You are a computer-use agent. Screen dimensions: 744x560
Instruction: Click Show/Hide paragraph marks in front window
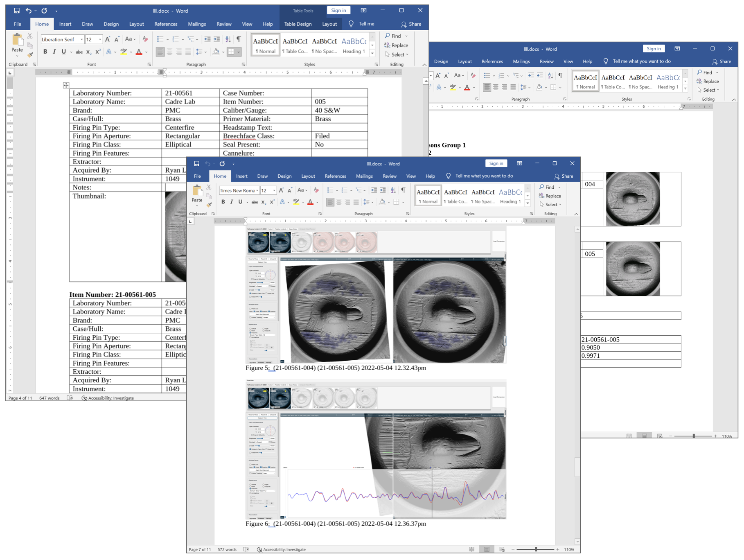403,190
